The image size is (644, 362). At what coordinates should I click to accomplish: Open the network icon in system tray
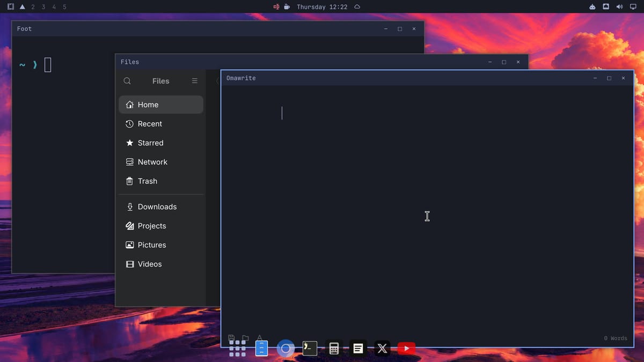pos(606,7)
